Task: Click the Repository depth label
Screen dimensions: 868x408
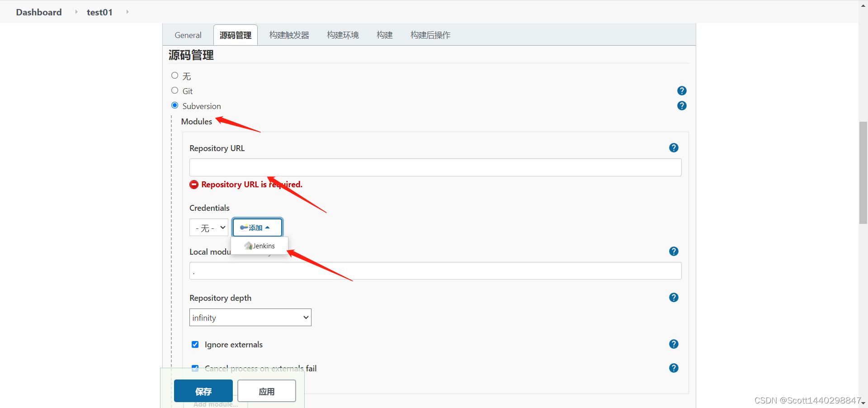Action: 221,298
